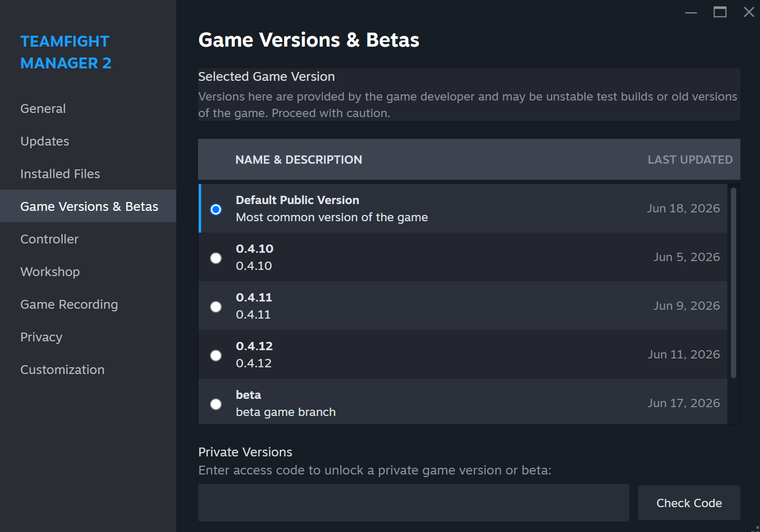Click the Jun 5, 2026 date
760x532 pixels.
tap(686, 257)
